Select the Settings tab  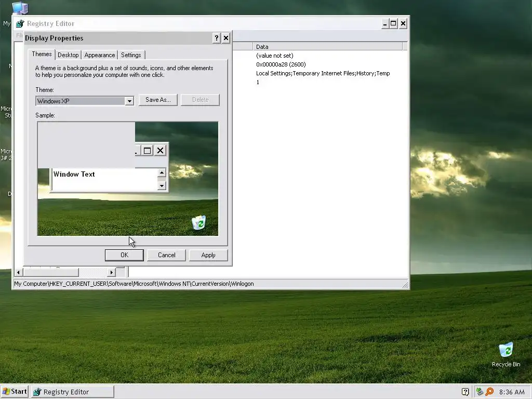pyautogui.click(x=131, y=55)
